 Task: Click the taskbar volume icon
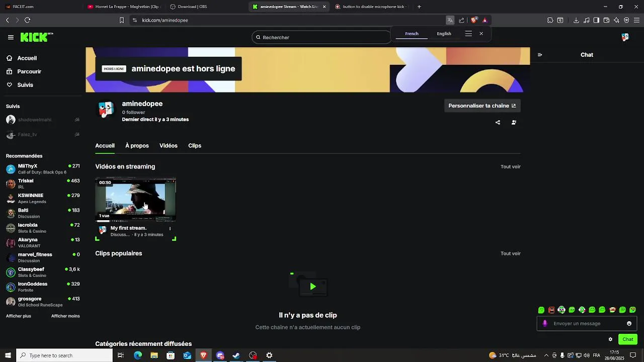click(586, 355)
